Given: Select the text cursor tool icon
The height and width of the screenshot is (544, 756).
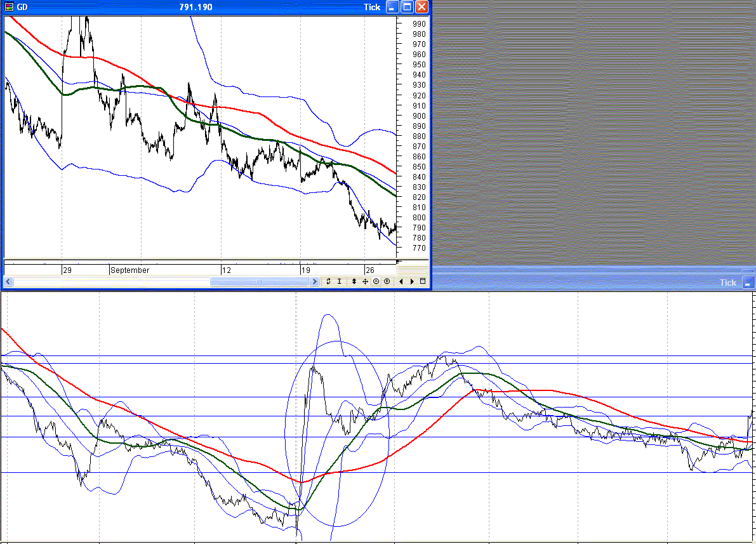Looking at the screenshot, I should (340, 281).
